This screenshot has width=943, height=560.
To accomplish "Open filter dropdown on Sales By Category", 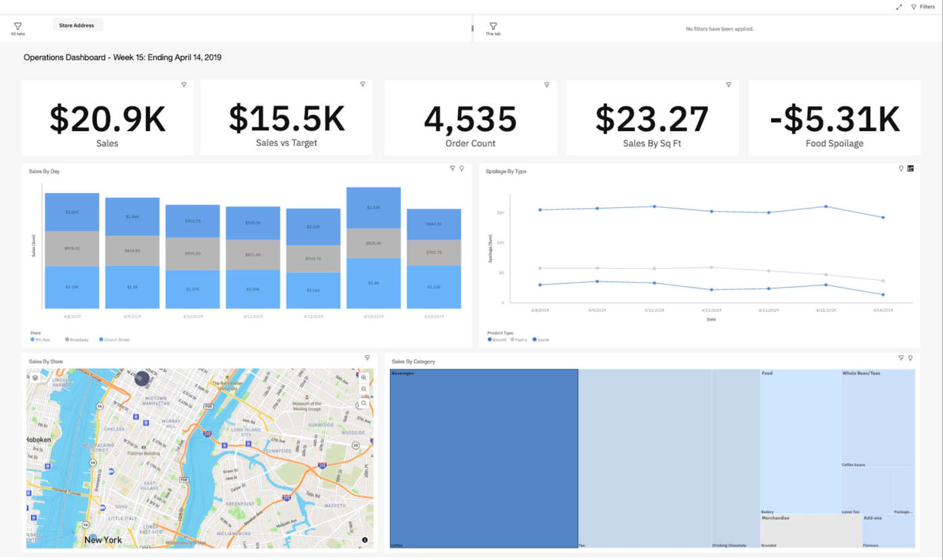I will click(x=901, y=358).
